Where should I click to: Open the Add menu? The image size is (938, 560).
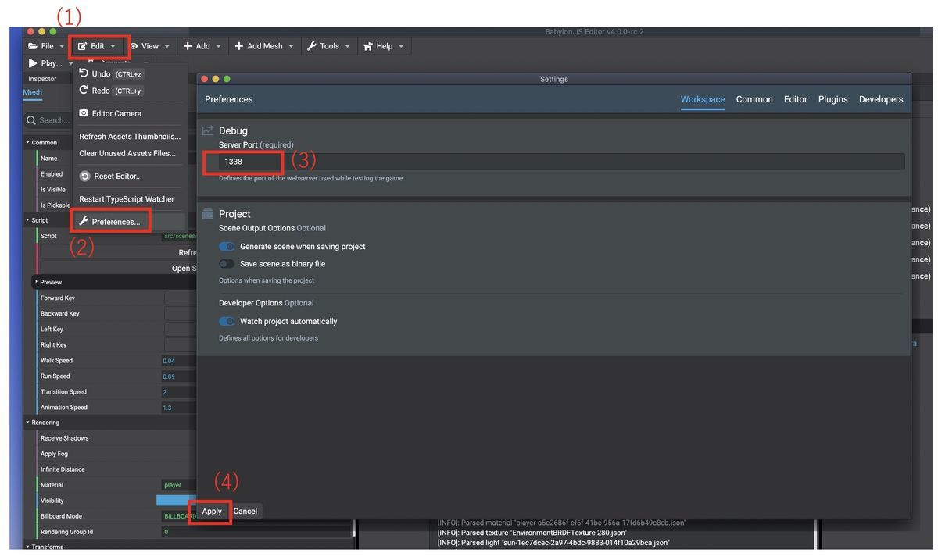tap(202, 46)
